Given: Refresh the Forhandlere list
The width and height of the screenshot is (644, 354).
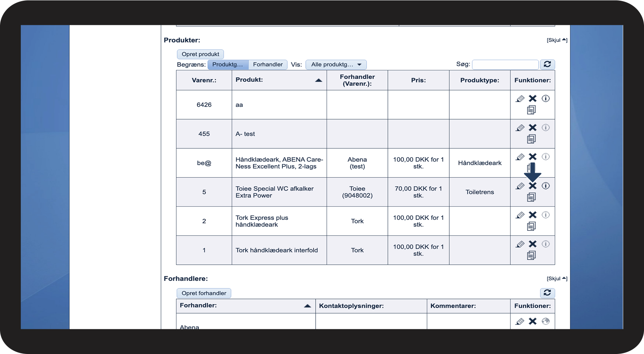Looking at the screenshot, I should (547, 293).
